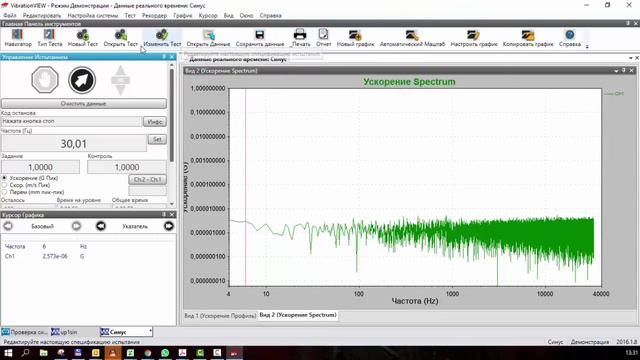Select Ускорение (G Пик) radio button

[4, 178]
